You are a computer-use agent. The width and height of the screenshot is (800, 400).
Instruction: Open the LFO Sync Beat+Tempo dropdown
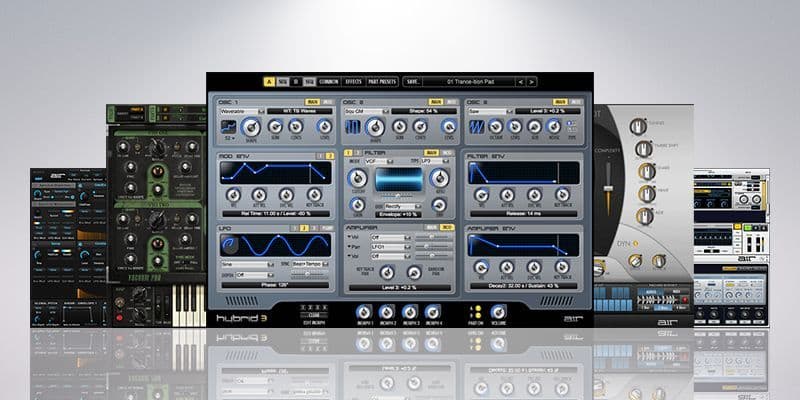pos(310,264)
